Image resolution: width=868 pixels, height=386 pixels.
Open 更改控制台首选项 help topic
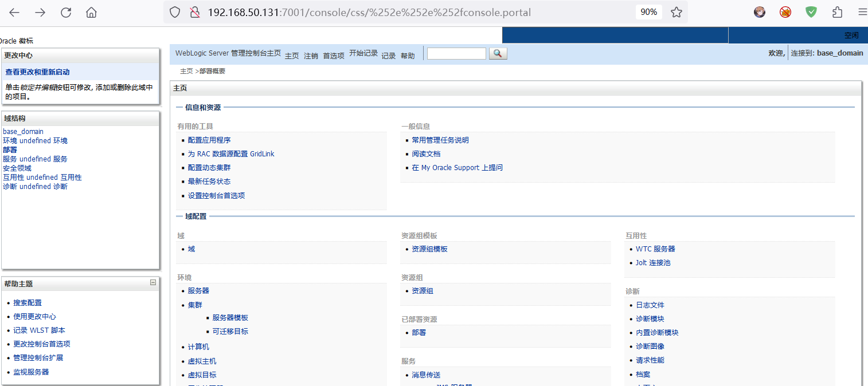(x=42, y=344)
